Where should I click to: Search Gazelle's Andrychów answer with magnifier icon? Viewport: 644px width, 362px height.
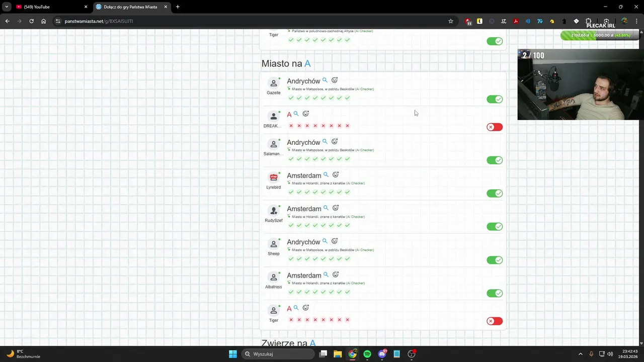coord(325,80)
